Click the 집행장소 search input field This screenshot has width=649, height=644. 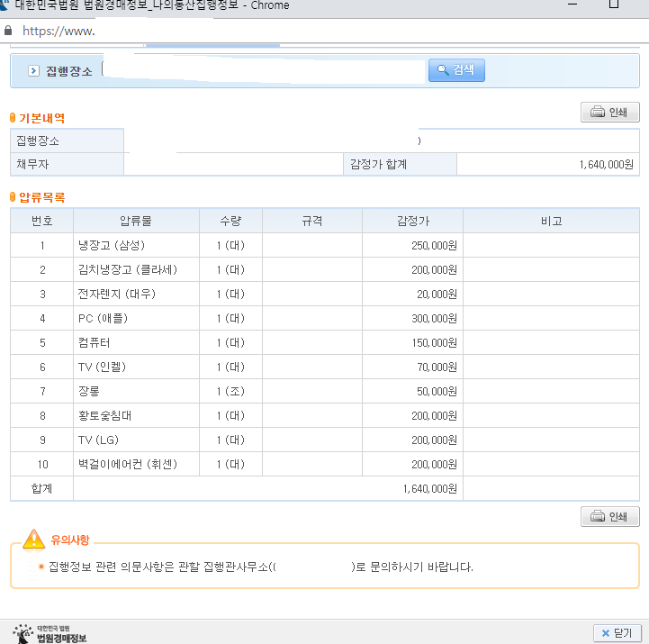[264, 69]
